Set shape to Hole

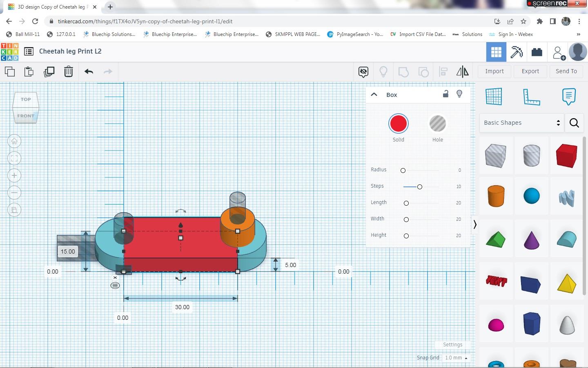[x=437, y=124]
